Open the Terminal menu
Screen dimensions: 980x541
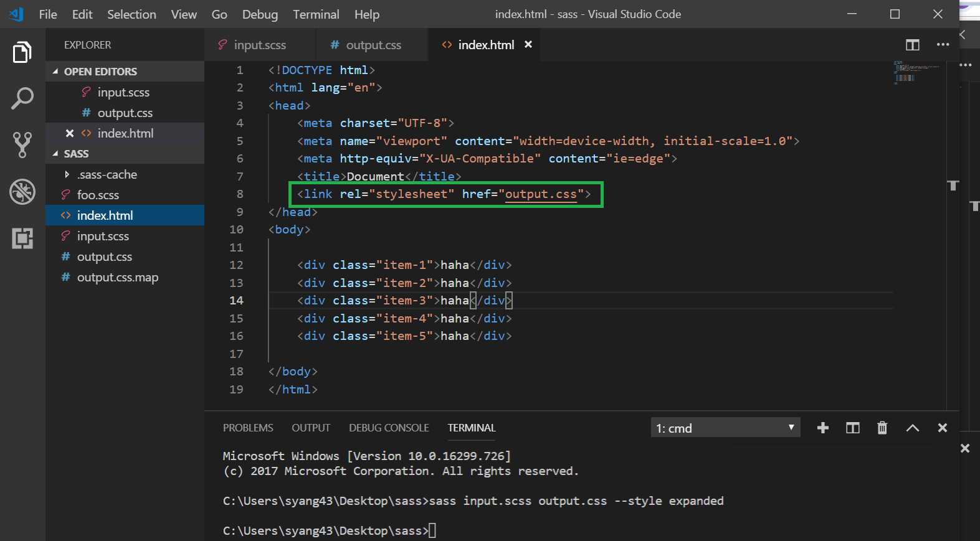click(x=316, y=14)
